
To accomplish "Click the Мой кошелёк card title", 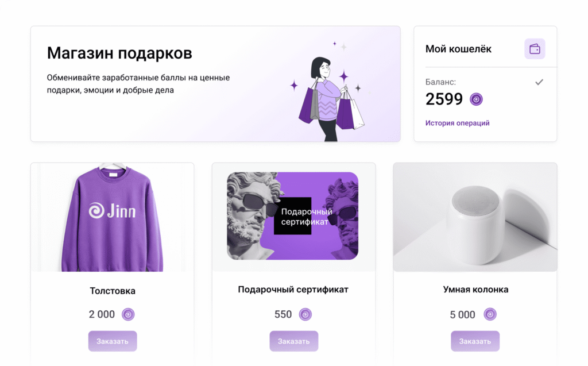I will coord(458,49).
